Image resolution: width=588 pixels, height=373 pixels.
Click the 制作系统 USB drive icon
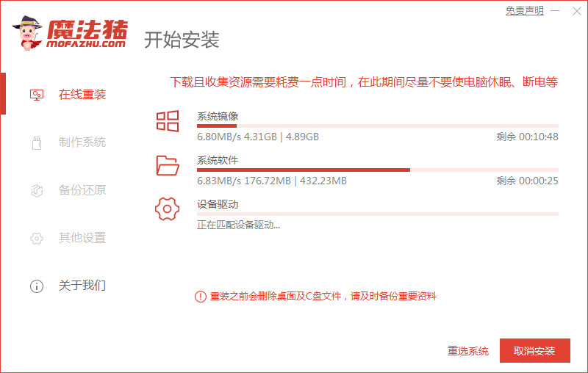(37, 142)
